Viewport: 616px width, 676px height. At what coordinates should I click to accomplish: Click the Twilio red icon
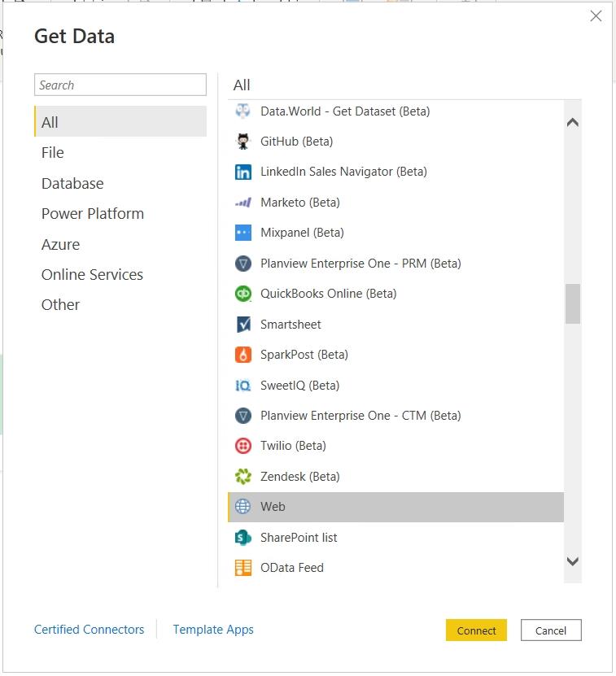click(x=242, y=446)
